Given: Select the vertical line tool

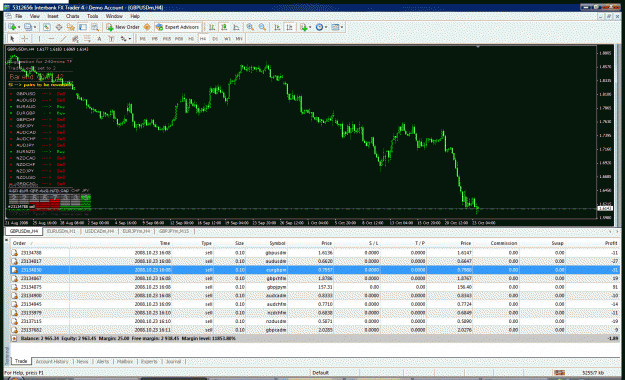Looking at the screenshot, I should pyautogui.click(x=39, y=39).
